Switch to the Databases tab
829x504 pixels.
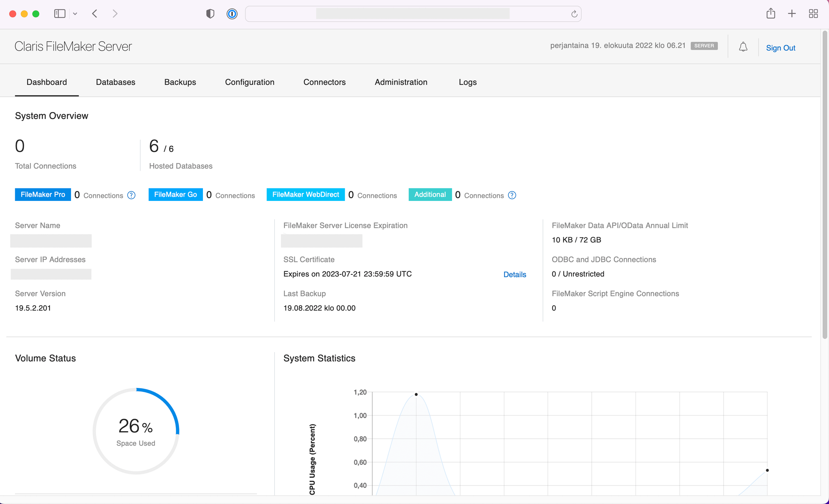(115, 82)
